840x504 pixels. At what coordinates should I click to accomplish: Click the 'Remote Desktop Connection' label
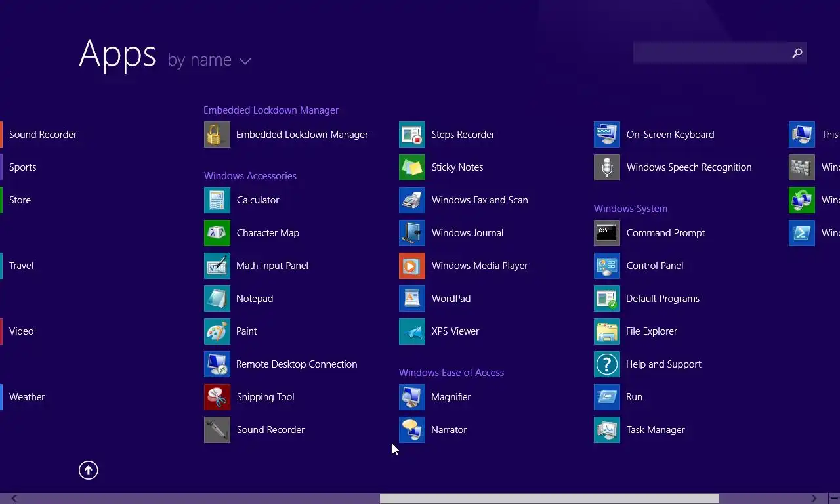[297, 364]
